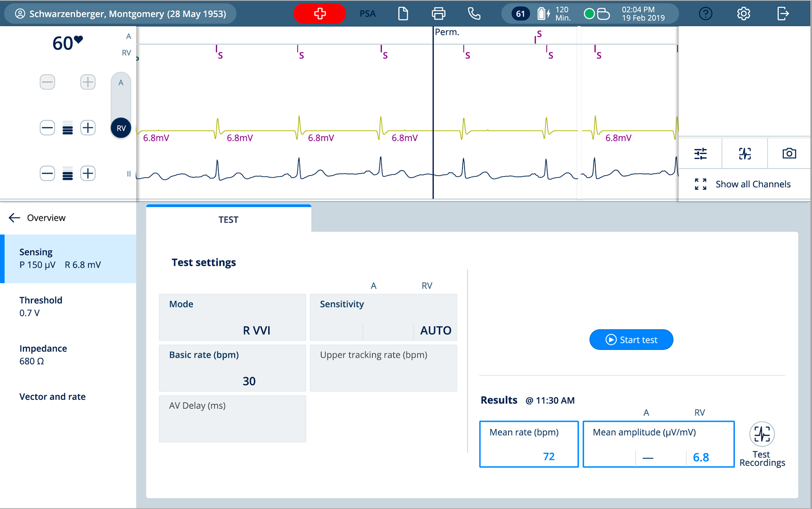
Task: Decrease atrial channel gain with top minus
Action: (47, 82)
